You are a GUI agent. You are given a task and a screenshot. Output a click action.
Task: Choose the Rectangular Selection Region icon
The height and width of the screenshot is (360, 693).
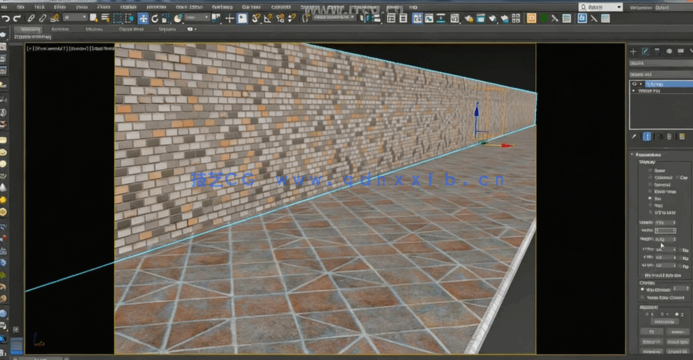pos(118,19)
